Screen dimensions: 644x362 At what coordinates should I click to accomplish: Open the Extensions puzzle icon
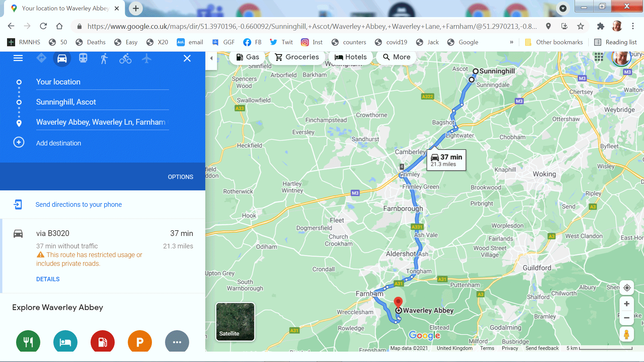tap(600, 26)
